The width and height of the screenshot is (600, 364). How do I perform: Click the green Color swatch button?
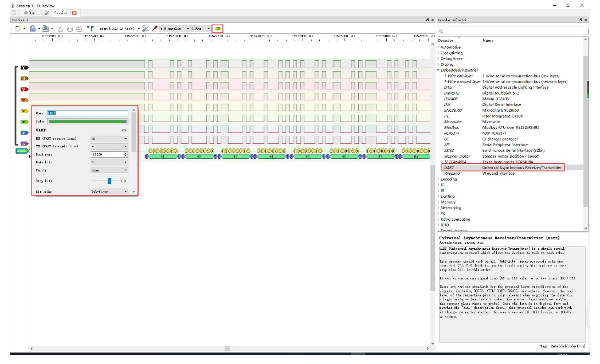point(88,122)
